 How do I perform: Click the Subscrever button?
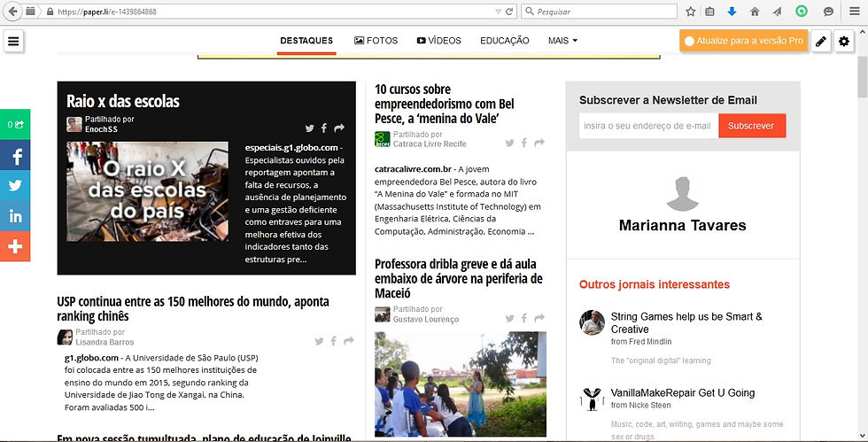(752, 126)
